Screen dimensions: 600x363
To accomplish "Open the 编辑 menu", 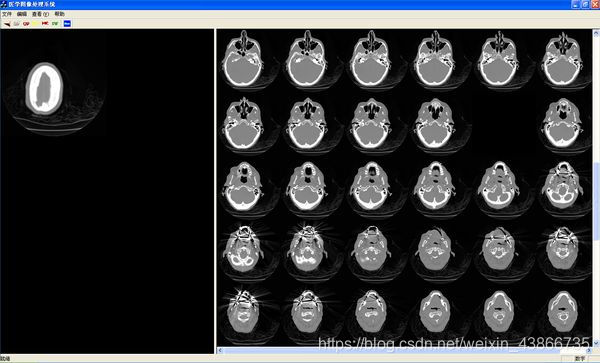I will coord(22,14).
